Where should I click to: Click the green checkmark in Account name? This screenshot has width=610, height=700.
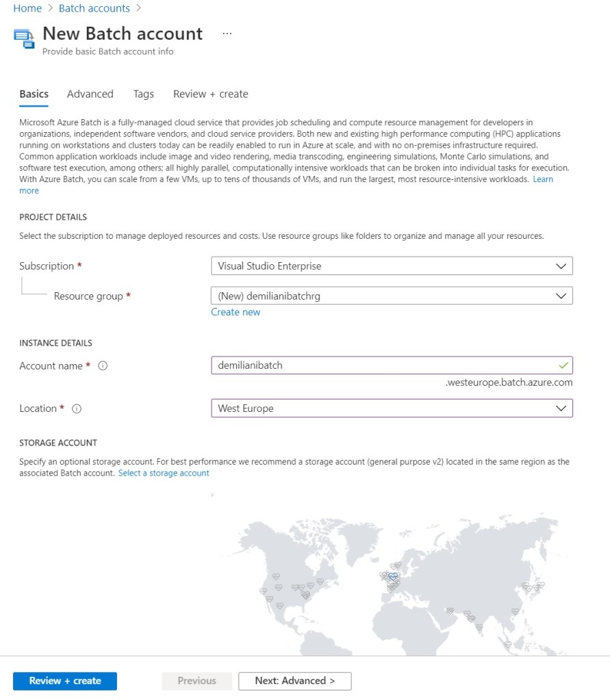click(563, 365)
